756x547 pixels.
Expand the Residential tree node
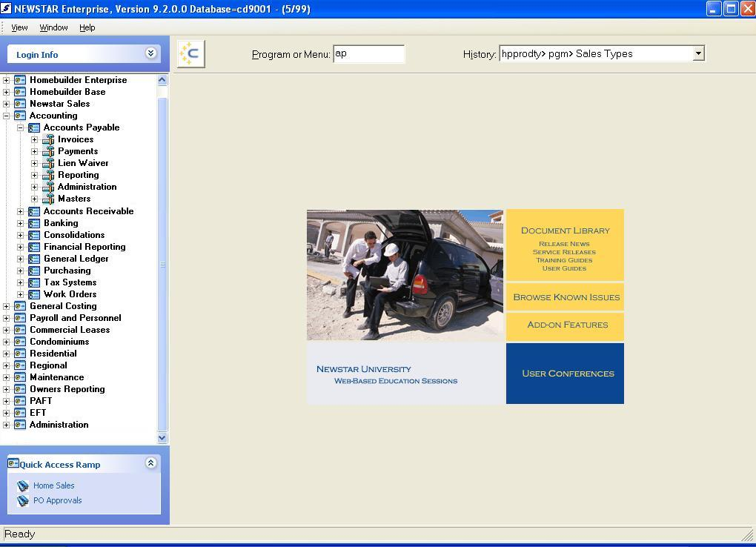[6, 354]
